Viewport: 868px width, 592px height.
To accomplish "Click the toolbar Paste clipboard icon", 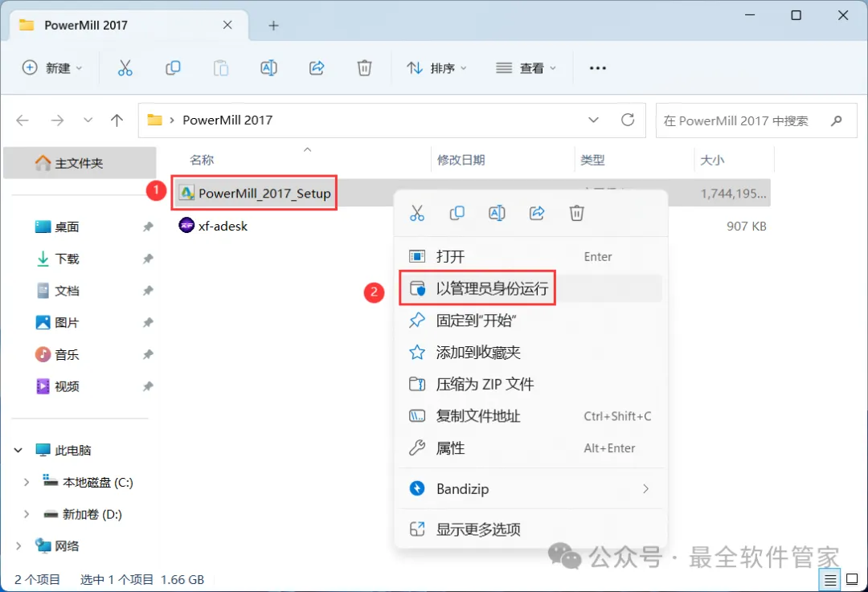I will click(221, 68).
